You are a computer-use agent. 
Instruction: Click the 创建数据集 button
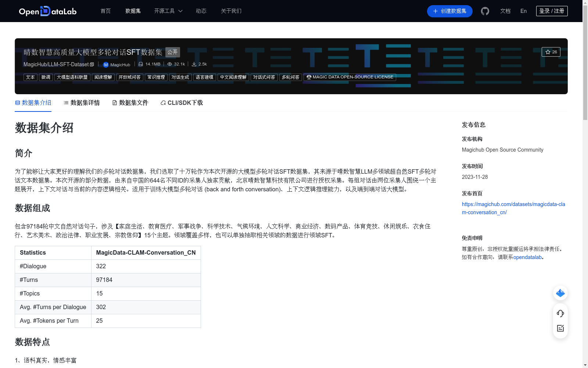pos(450,11)
